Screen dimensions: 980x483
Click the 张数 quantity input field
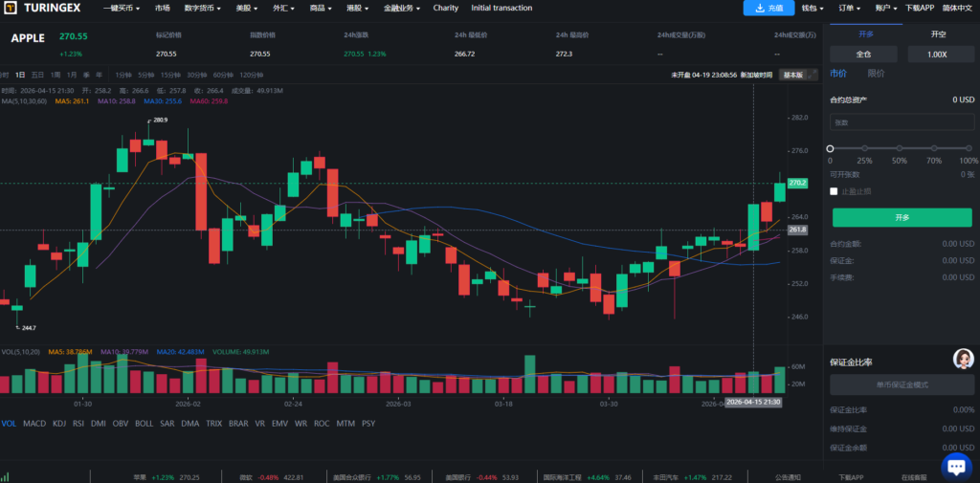902,122
